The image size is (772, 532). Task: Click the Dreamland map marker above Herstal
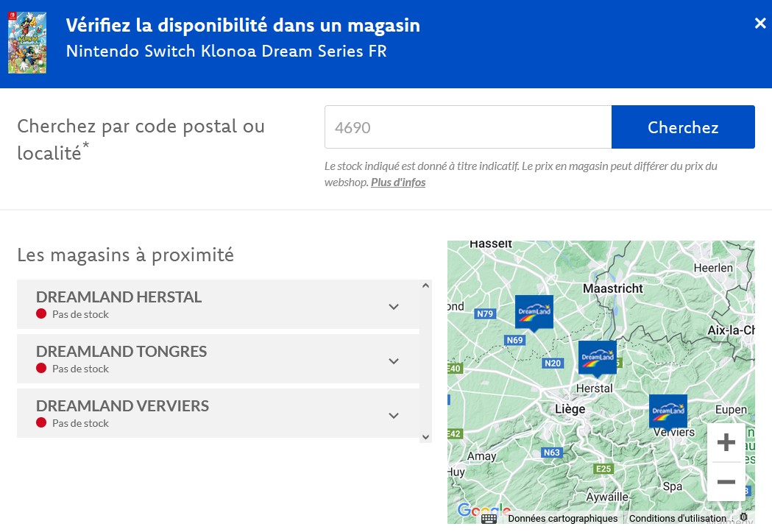coord(598,358)
